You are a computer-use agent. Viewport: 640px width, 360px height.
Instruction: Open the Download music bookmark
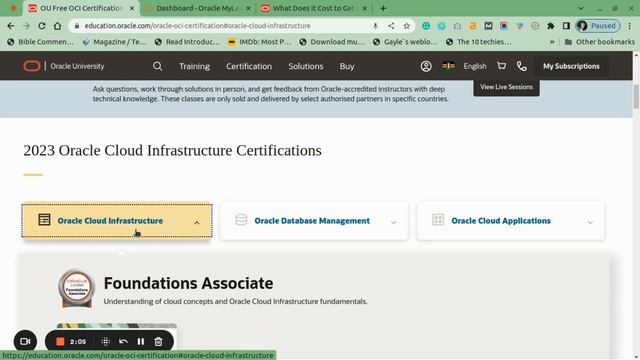[x=332, y=42]
